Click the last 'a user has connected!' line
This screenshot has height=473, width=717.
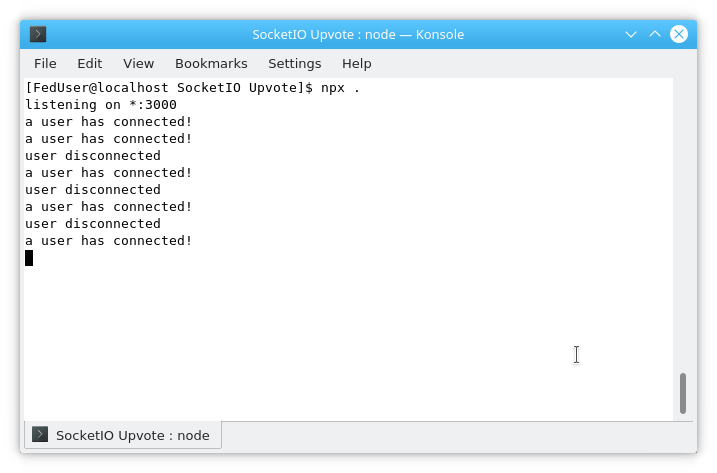tap(108, 241)
